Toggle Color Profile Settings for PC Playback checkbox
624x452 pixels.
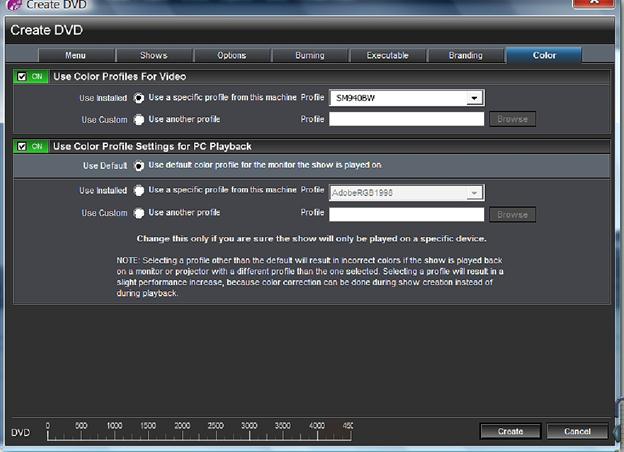tap(22, 146)
